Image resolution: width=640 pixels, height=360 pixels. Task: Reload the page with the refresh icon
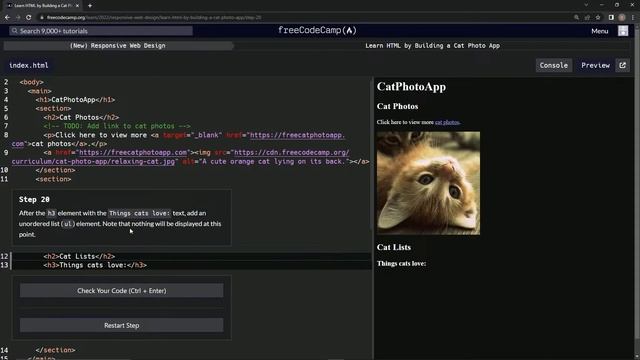pos(29,18)
